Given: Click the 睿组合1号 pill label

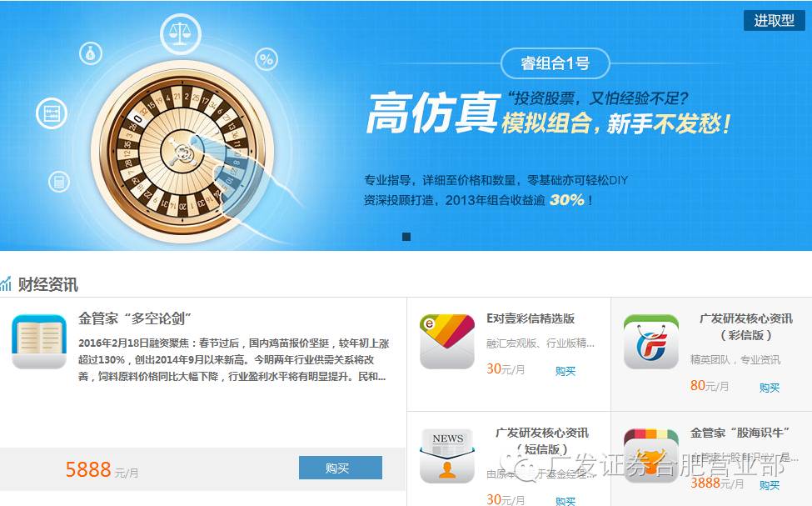Looking at the screenshot, I should [555, 63].
